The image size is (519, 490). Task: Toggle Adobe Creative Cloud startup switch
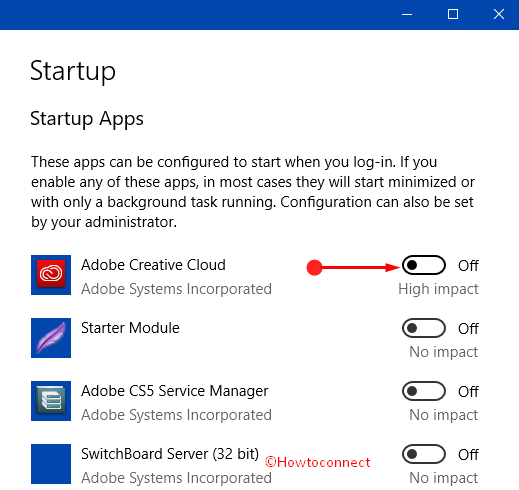click(x=424, y=265)
